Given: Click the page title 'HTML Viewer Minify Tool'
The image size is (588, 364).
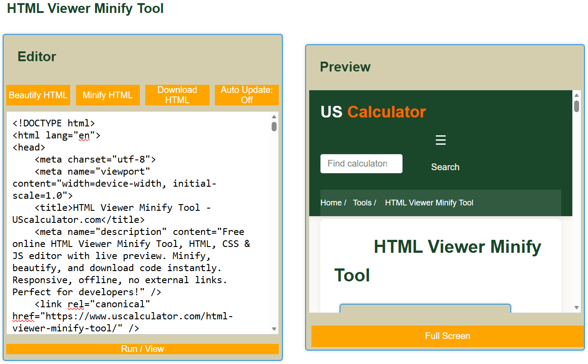Looking at the screenshot, I should coord(85,8).
